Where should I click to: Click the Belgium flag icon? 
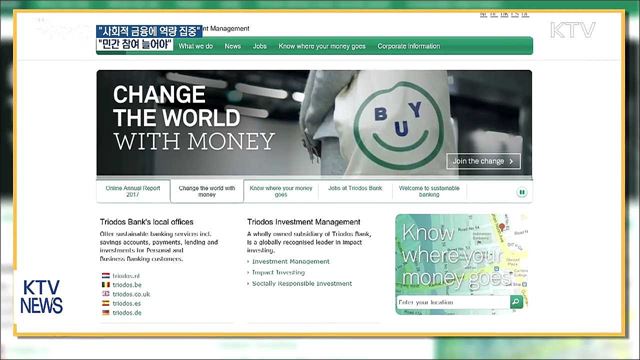106,284
